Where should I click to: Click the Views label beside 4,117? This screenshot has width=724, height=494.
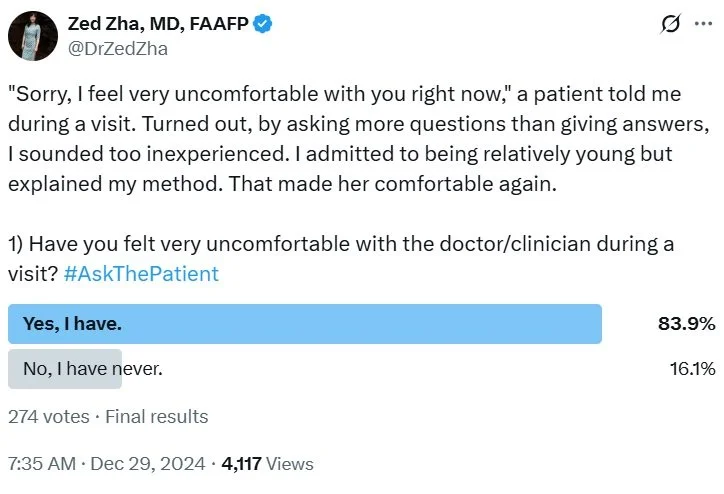coord(291,464)
